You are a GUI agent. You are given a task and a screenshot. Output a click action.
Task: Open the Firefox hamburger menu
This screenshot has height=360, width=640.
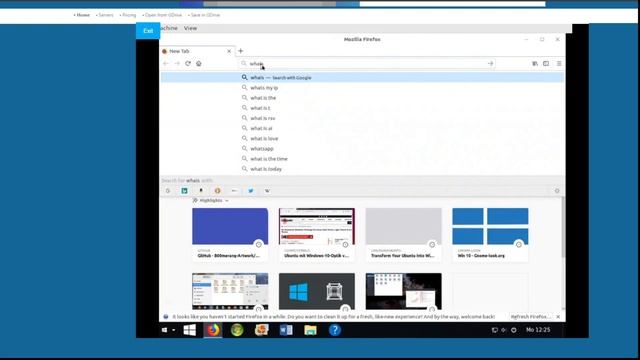coord(559,64)
